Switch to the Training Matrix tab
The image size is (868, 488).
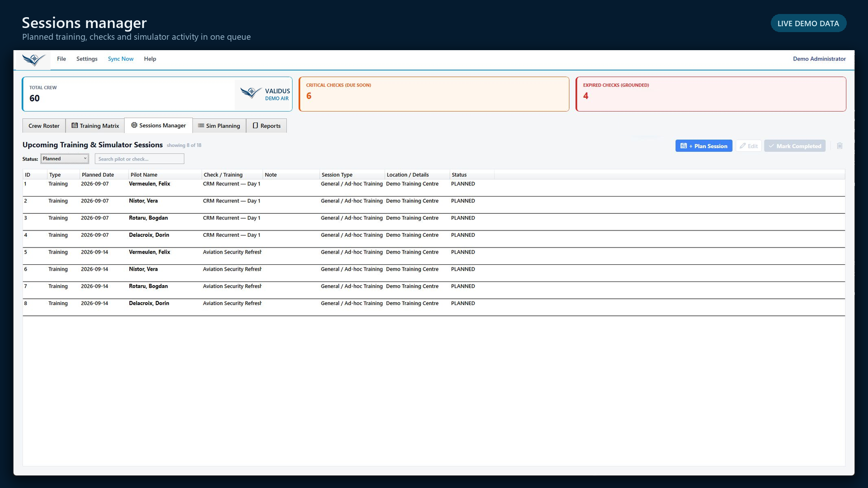(x=95, y=126)
